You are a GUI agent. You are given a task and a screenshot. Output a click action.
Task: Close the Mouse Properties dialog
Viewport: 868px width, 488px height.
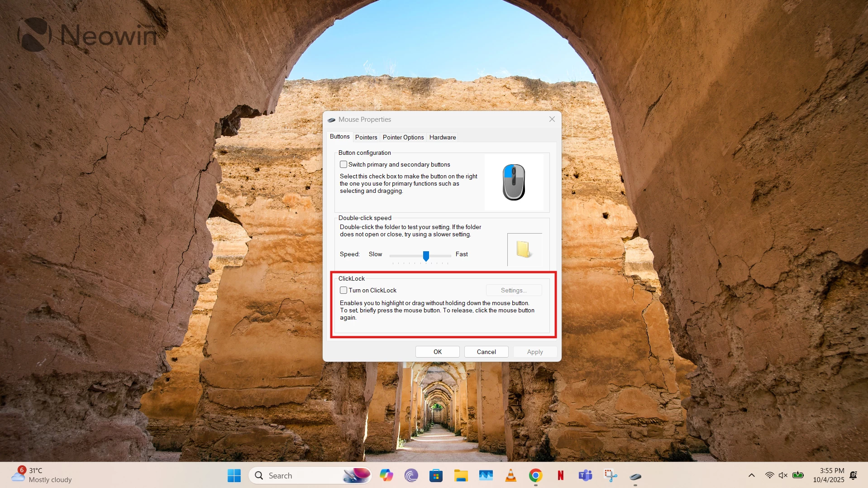[x=552, y=119]
